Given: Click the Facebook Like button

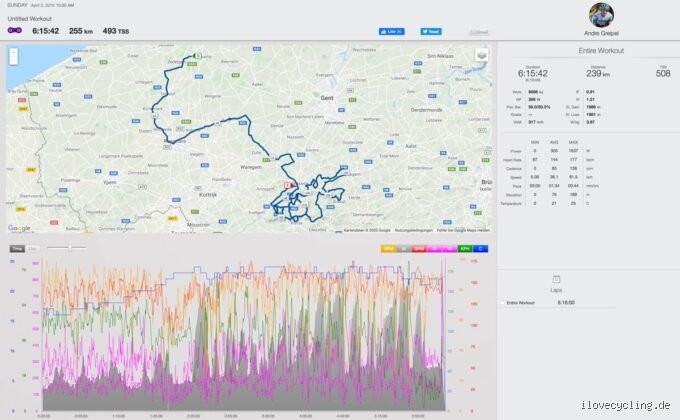Looking at the screenshot, I should [392, 32].
